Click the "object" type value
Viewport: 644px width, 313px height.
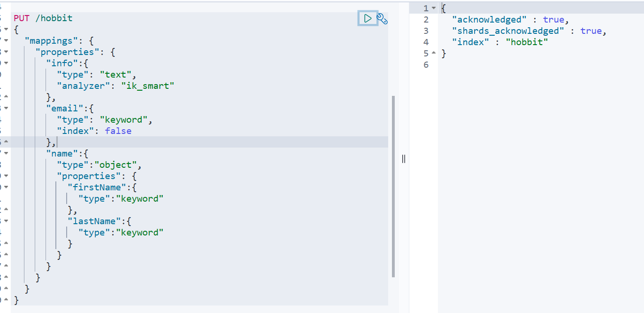tap(116, 165)
